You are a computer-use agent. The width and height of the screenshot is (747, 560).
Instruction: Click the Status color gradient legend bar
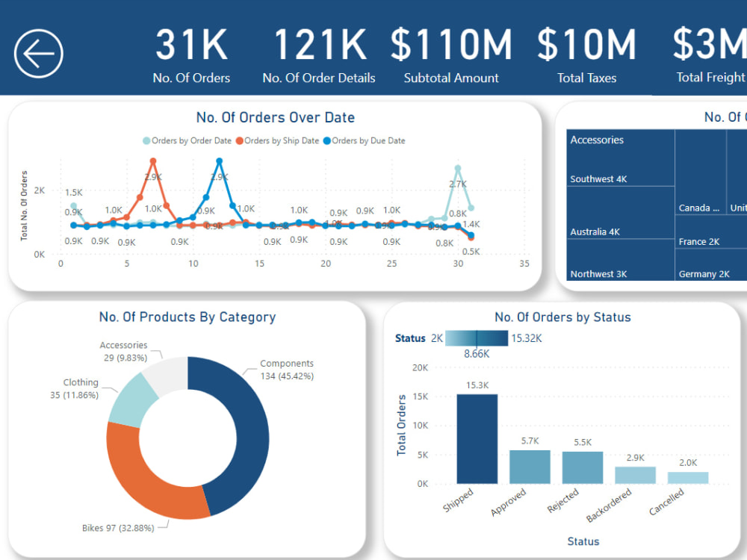pyautogui.click(x=478, y=338)
